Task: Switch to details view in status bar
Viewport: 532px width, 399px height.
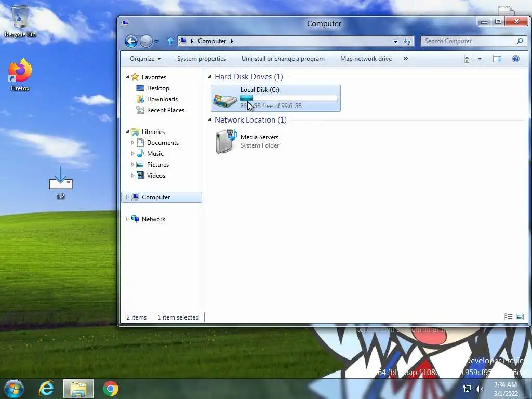Action: pos(508,317)
